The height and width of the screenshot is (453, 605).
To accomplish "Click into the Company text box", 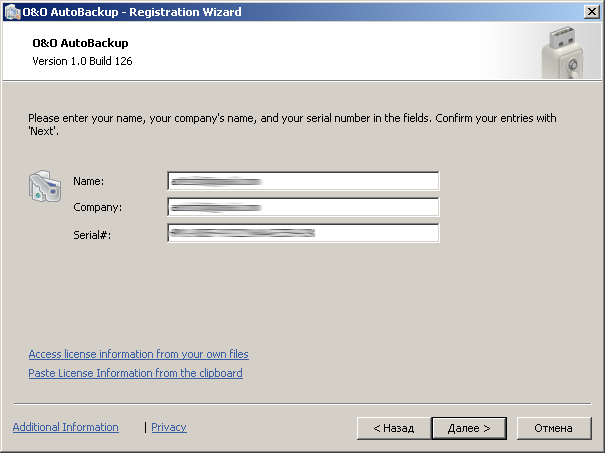I will pos(303,207).
